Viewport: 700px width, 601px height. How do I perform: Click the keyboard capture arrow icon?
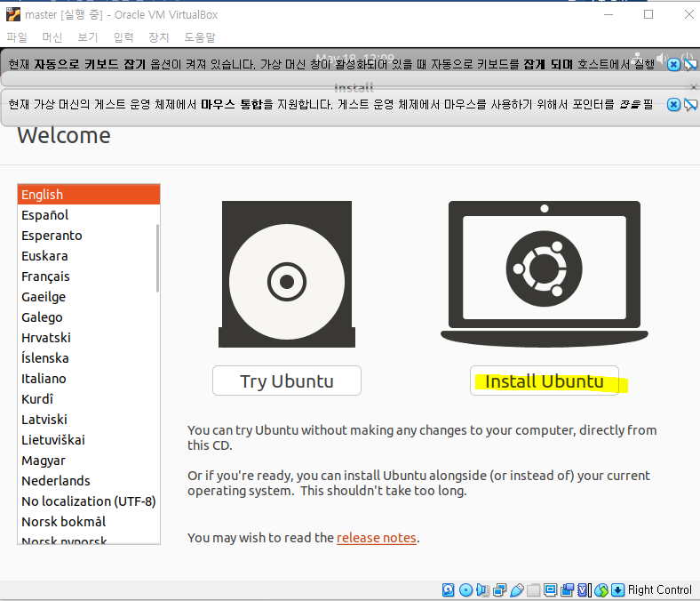coord(618,589)
